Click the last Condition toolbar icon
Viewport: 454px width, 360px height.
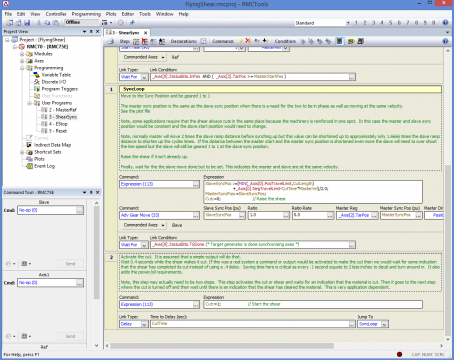[328, 41]
